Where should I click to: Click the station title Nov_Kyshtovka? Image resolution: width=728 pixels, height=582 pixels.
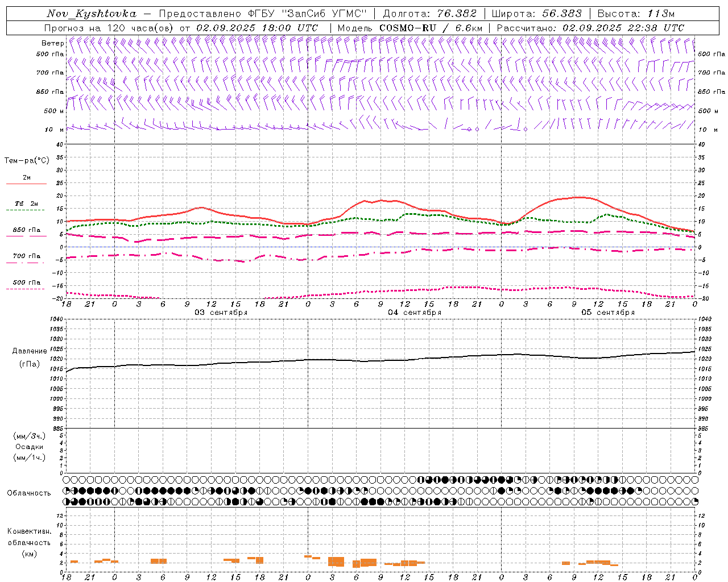tap(91, 14)
